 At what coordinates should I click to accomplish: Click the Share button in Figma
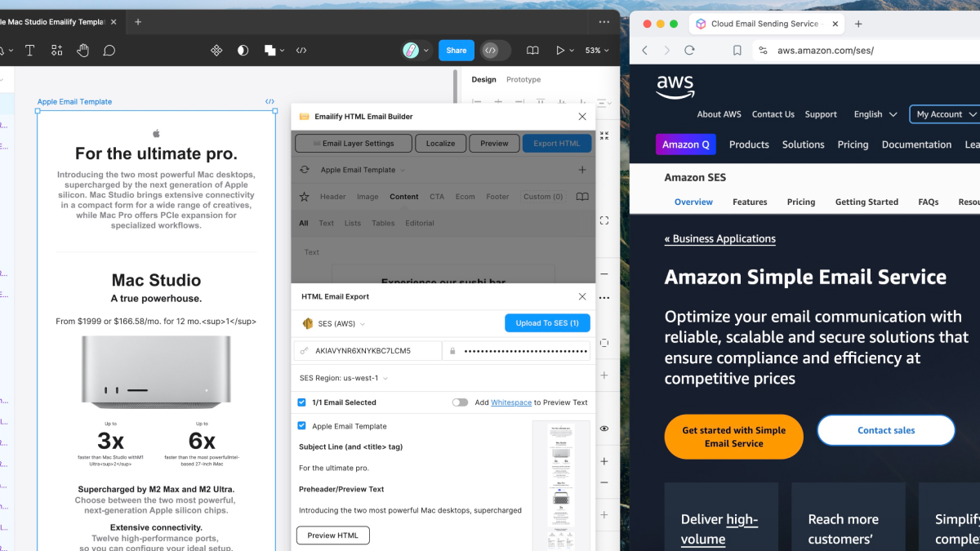coord(457,51)
